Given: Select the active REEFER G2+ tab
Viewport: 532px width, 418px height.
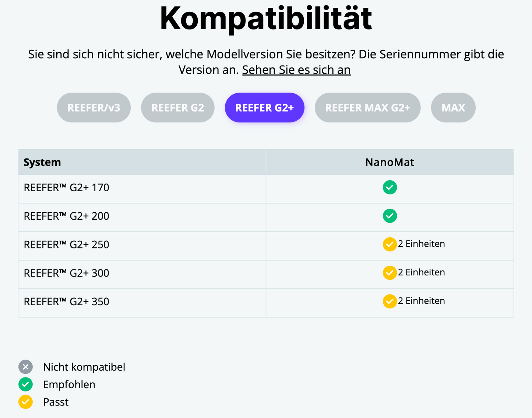Looking at the screenshot, I should (x=264, y=108).
